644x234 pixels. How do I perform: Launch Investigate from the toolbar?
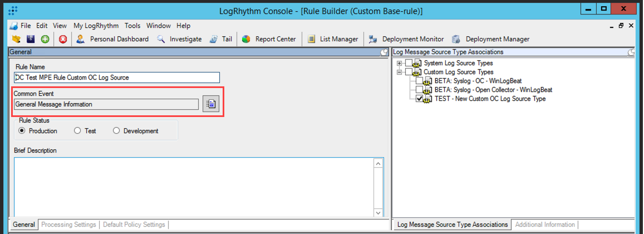[x=179, y=39]
